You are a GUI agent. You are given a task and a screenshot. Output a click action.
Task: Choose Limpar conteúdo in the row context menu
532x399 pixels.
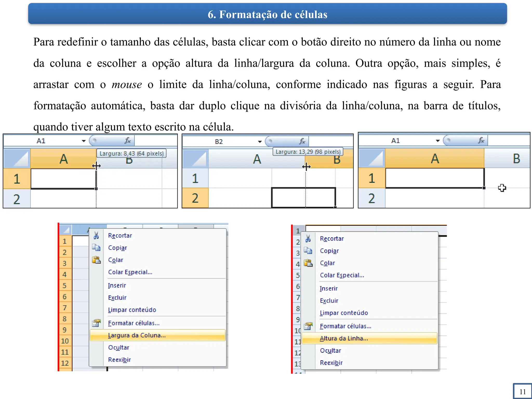(x=344, y=313)
